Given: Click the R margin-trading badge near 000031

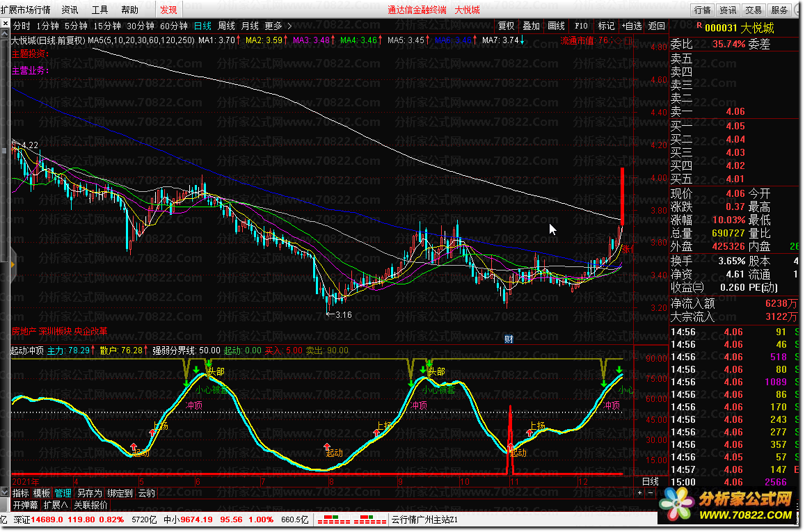Looking at the screenshot, I should pyautogui.click(x=699, y=26).
